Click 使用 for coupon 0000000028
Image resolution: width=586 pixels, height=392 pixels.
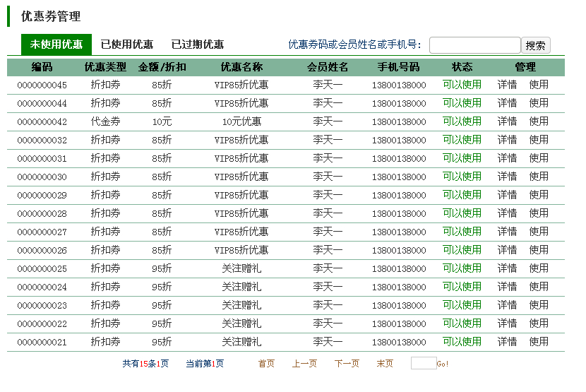pyautogui.click(x=539, y=213)
